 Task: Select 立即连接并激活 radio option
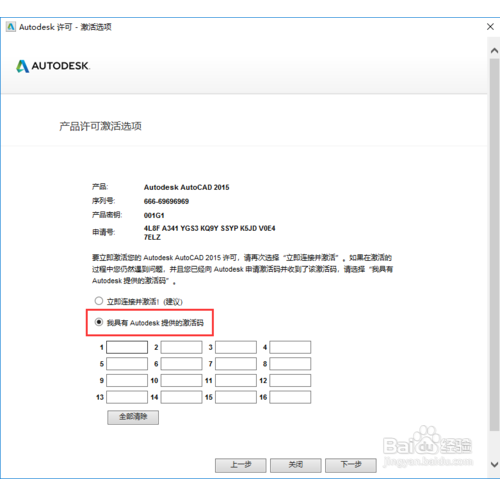coord(99,301)
